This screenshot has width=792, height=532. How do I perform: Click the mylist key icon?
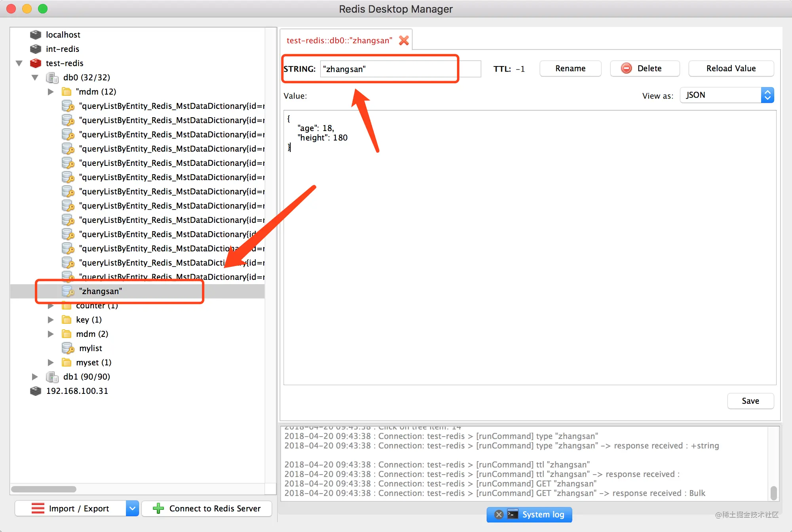[68, 348]
